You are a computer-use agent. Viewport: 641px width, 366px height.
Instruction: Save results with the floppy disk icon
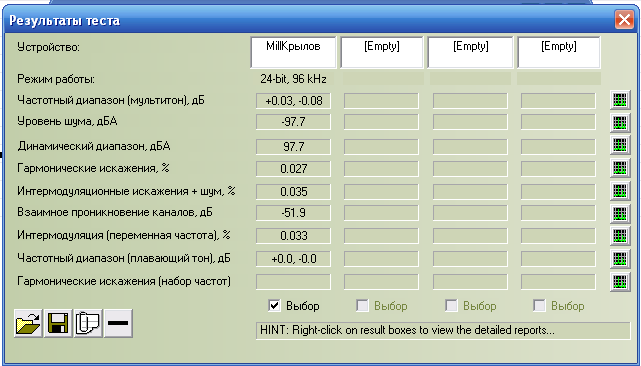coord(58,323)
